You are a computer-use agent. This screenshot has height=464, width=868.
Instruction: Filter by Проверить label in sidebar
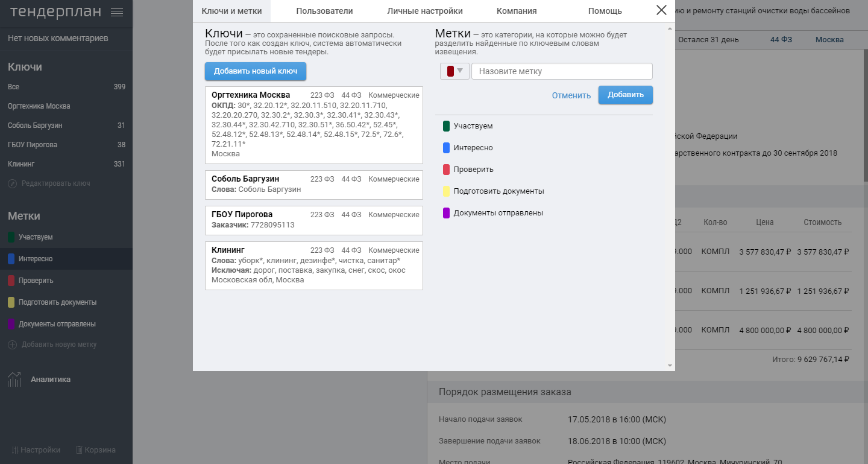coord(66,281)
